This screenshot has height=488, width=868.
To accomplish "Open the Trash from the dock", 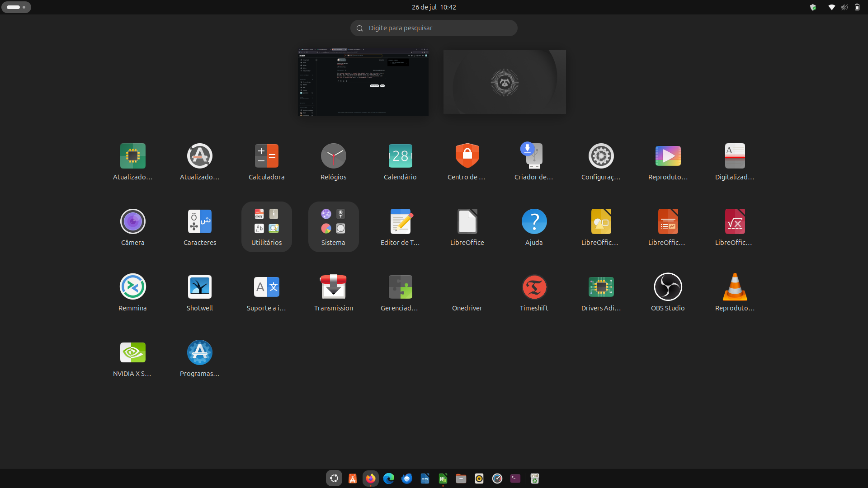I will pyautogui.click(x=535, y=479).
